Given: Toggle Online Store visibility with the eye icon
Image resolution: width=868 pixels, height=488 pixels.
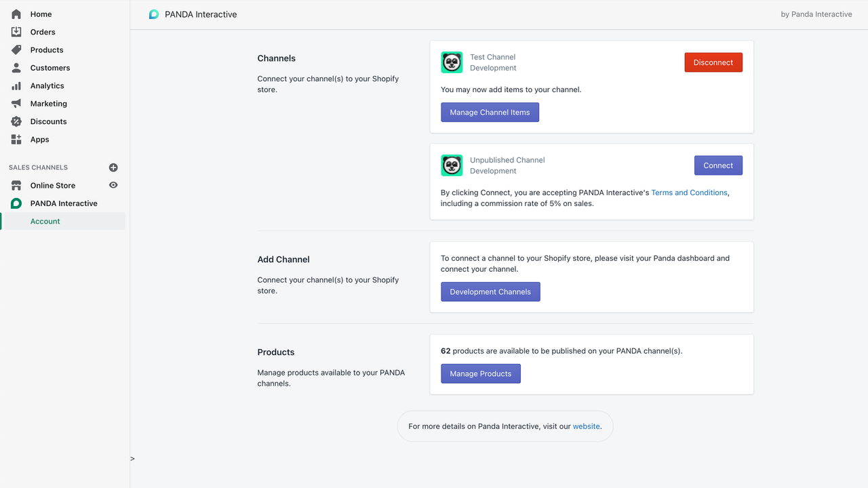Looking at the screenshot, I should pyautogui.click(x=113, y=185).
